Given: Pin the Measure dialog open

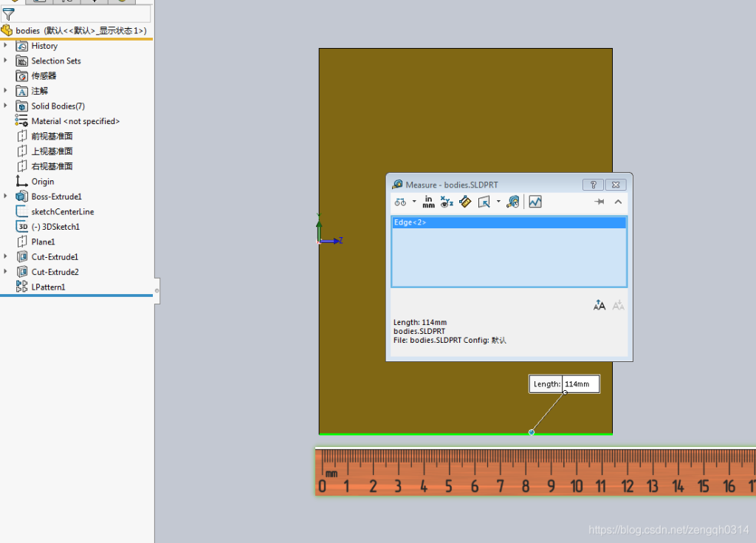Looking at the screenshot, I should point(599,202).
